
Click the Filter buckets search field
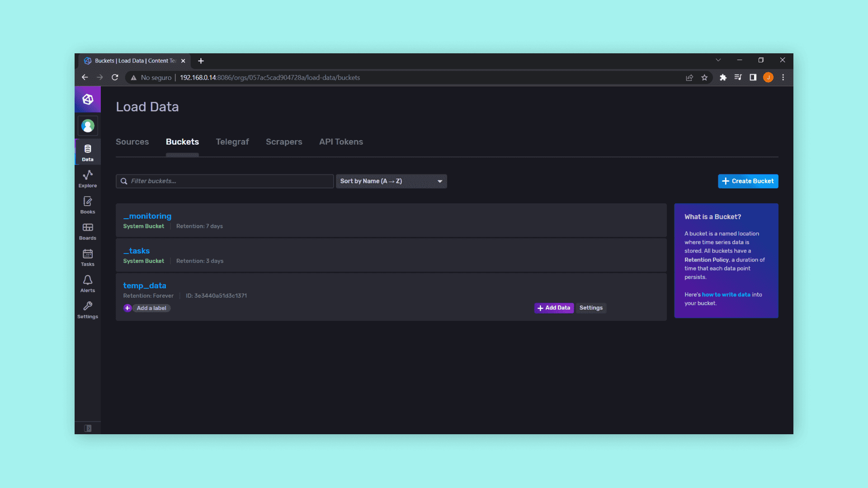tap(225, 181)
